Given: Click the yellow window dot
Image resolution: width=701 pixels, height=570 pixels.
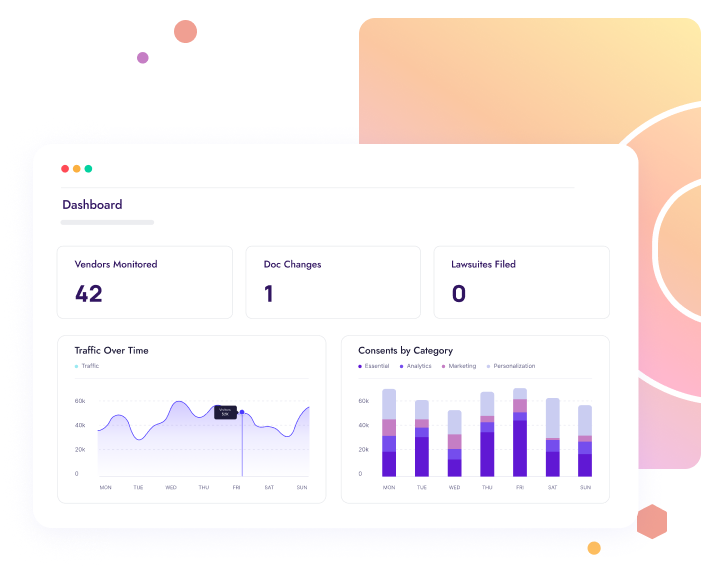Looking at the screenshot, I should point(77,169).
